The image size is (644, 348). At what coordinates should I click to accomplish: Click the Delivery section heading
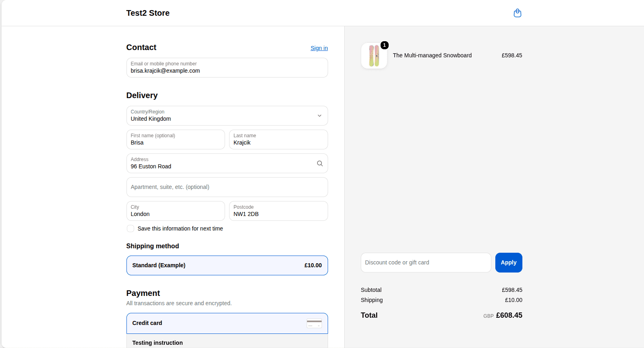pyautogui.click(x=142, y=95)
